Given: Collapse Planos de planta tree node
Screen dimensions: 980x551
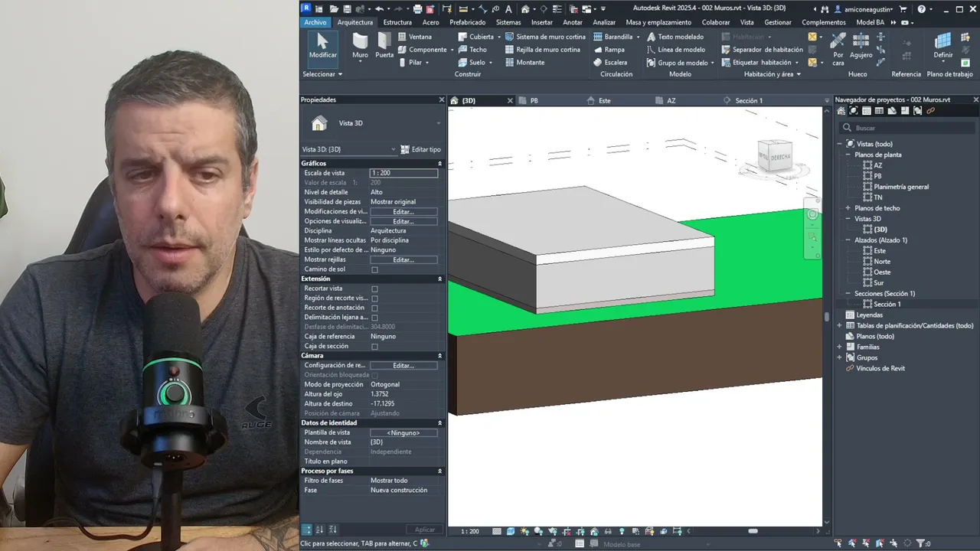Looking at the screenshot, I should click(x=848, y=155).
